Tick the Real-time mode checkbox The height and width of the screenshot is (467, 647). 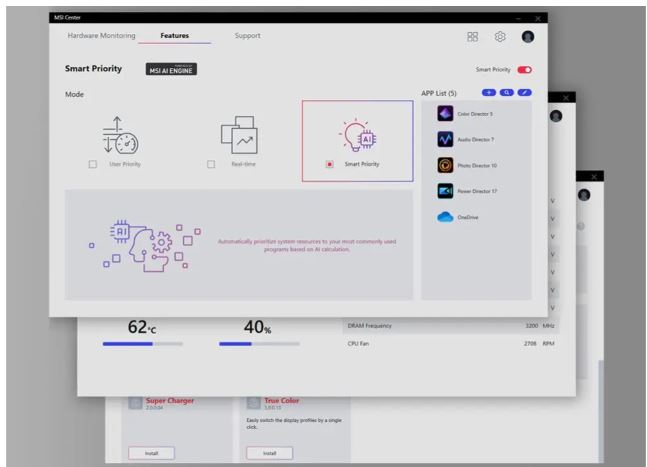[211, 164]
